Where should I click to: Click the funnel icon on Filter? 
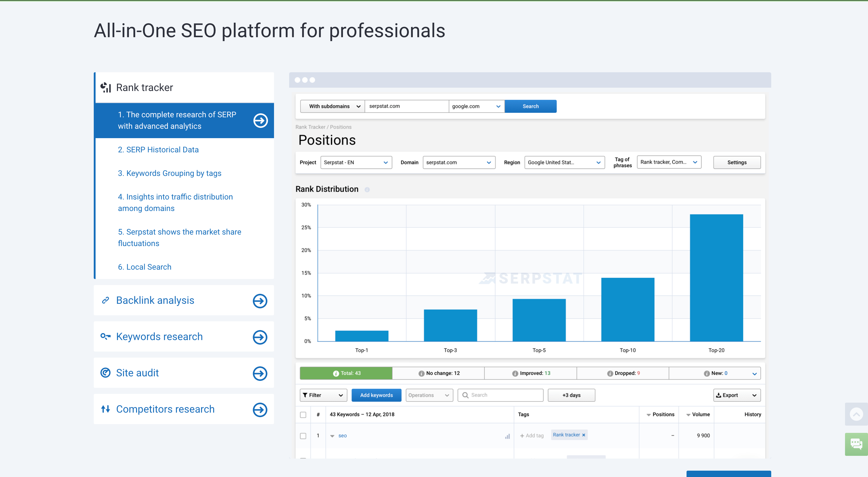(x=305, y=395)
